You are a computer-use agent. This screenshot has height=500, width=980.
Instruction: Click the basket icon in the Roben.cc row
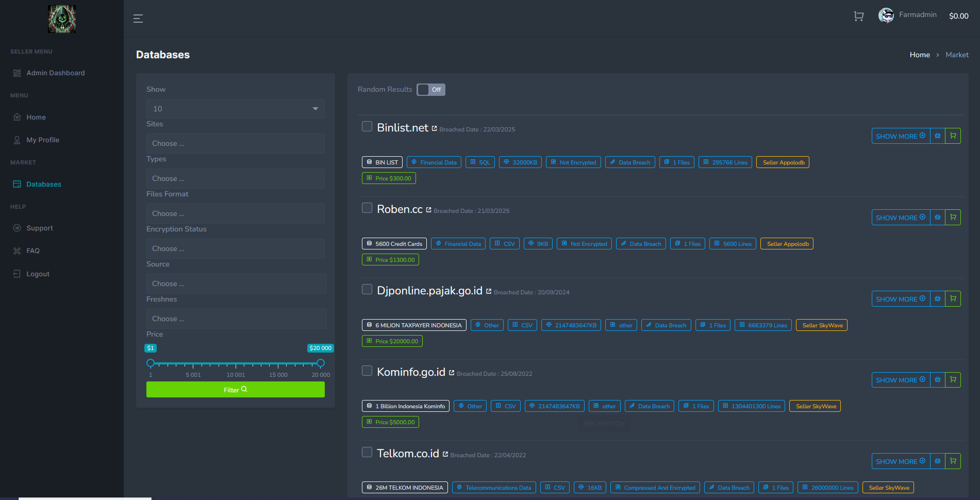click(938, 218)
